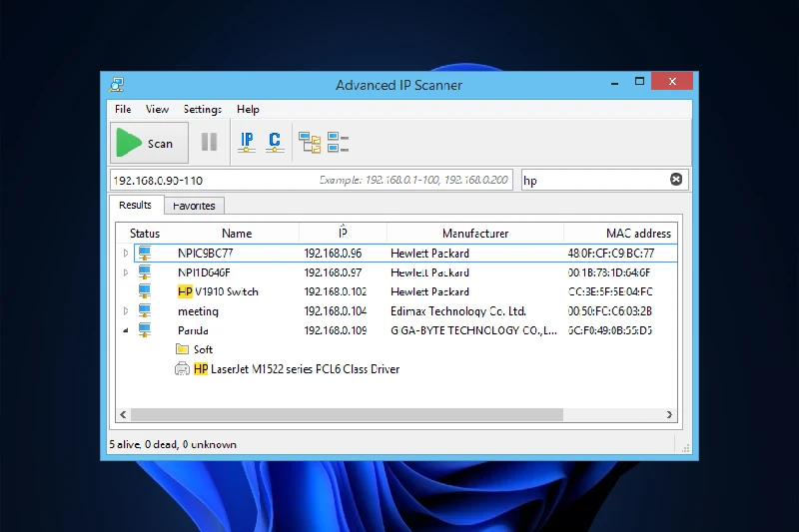Click the HP LaserJet printer icon
This screenshot has width=799, height=532.
[x=182, y=369]
